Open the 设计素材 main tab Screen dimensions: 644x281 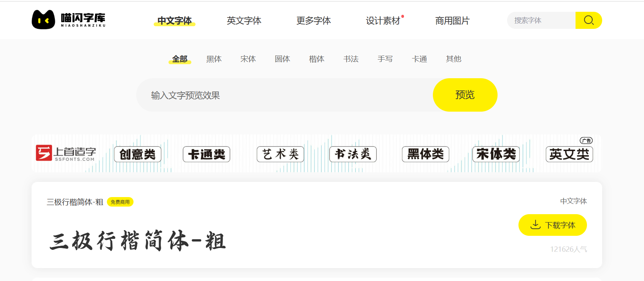383,21
